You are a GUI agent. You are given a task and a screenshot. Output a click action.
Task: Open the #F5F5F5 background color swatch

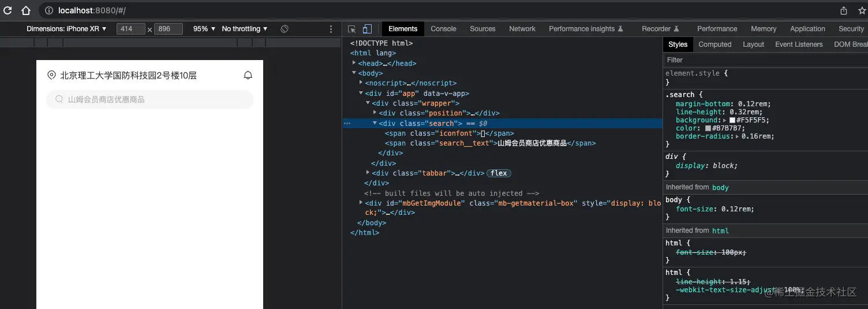732,121
